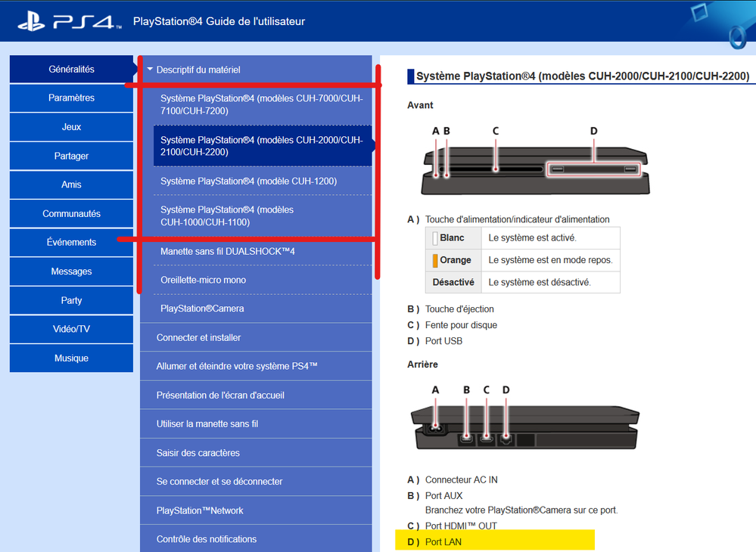Image resolution: width=756 pixels, height=552 pixels.
Task: Click the white Blanc indicator swatch
Action: click(x=435, y=238)
